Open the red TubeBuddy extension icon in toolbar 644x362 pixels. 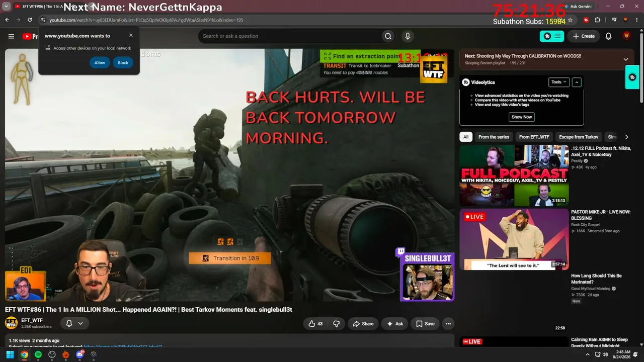point(586,20)
